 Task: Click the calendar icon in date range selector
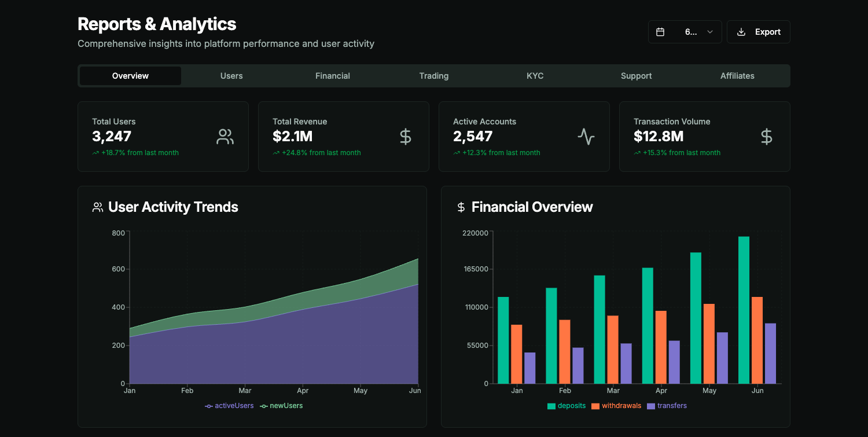coord(660,32)
